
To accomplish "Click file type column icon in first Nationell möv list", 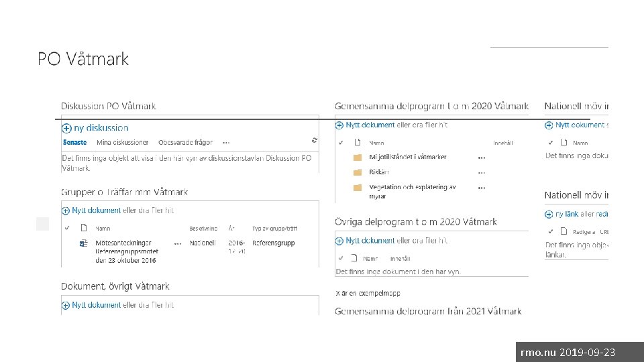I will point(564,142).
